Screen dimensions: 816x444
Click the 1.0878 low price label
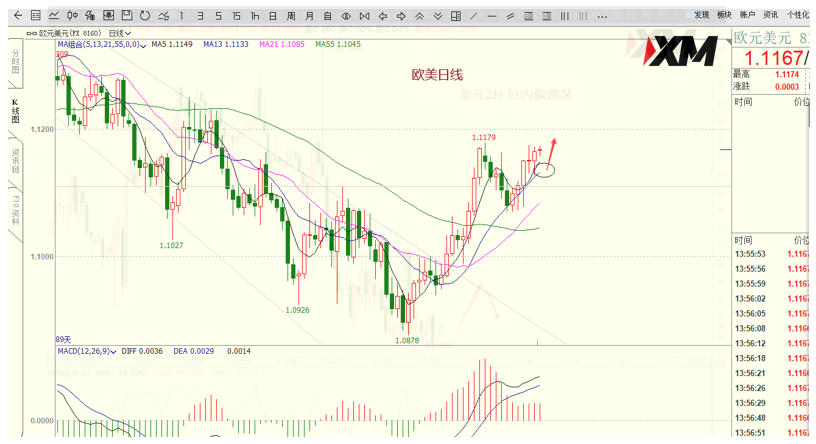click(407, 340)
